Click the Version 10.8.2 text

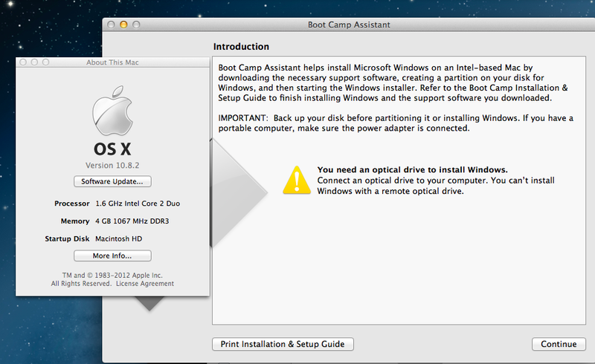112,166
